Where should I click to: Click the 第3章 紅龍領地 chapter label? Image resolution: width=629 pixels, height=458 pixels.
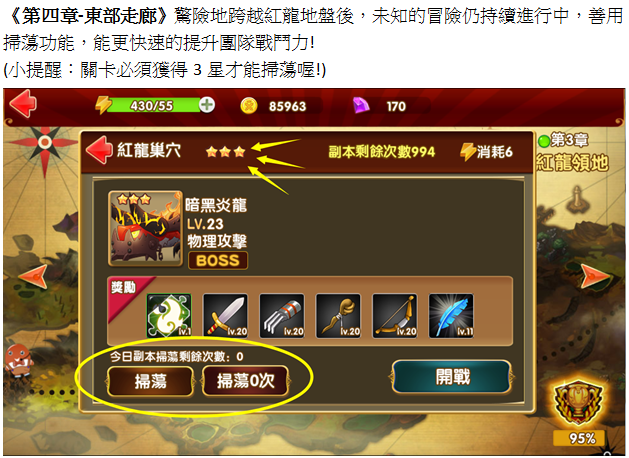(x=573, y=153)
